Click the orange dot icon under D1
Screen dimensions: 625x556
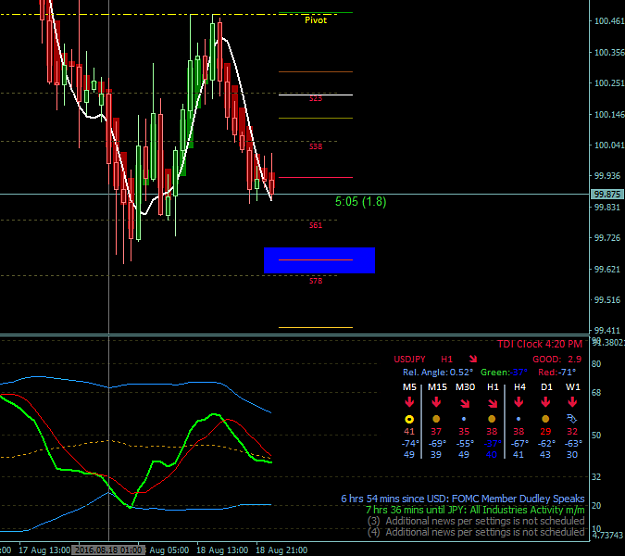coord(545,419)
